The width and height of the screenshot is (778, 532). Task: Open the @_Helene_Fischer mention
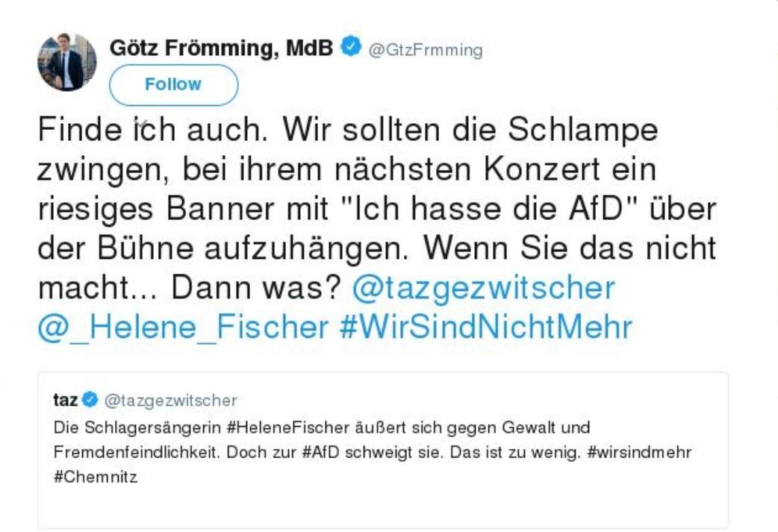coord(183,326)
